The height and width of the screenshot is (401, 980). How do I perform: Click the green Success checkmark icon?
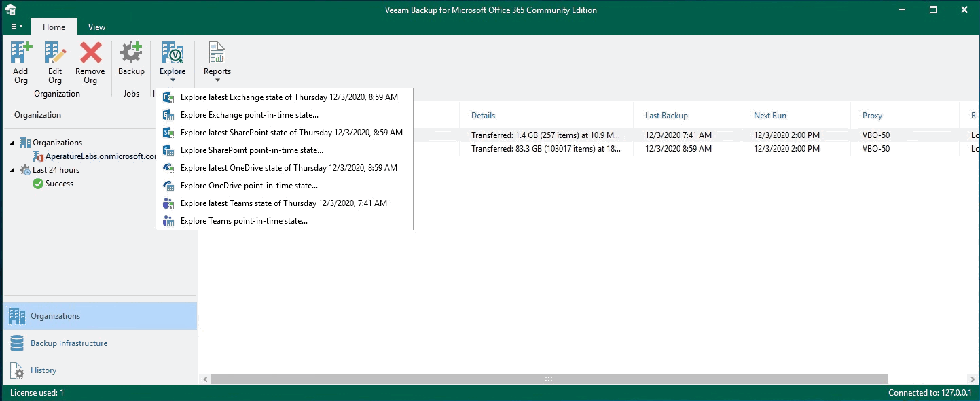coord(38,184)
